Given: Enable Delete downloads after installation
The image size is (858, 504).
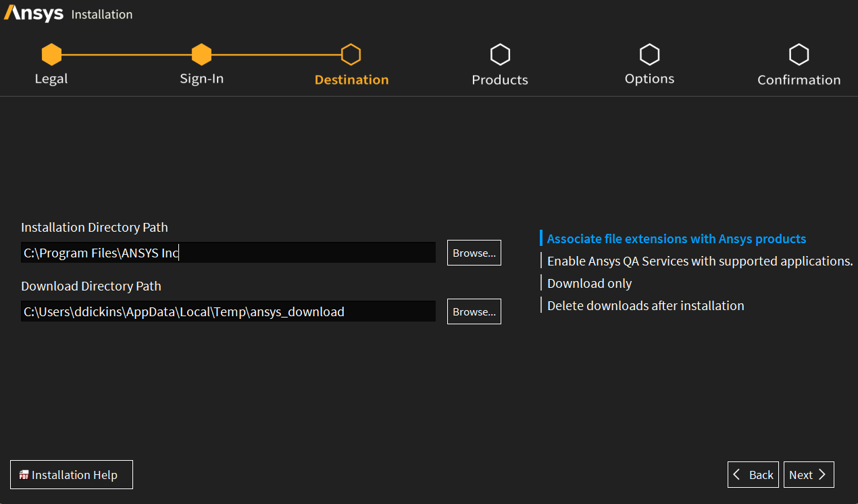Looking at the screenshot, I should coord(645,305).
